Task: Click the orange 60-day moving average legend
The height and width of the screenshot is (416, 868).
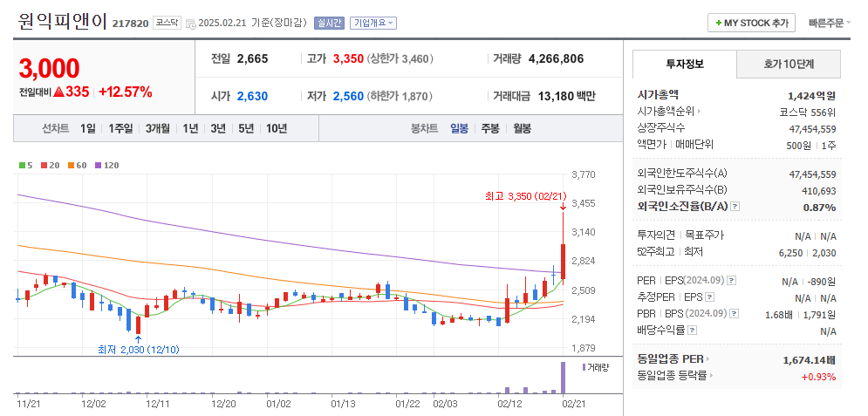Action: [x=78, y=165]
